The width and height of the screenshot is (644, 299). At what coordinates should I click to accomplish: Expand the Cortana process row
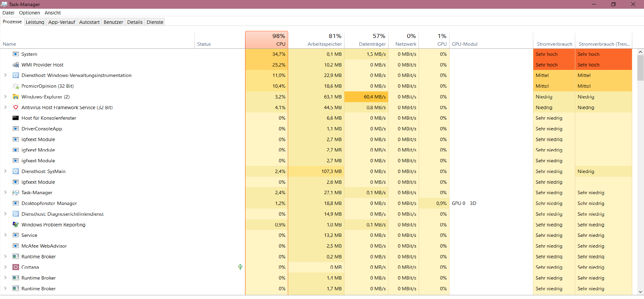click(5, 267)
